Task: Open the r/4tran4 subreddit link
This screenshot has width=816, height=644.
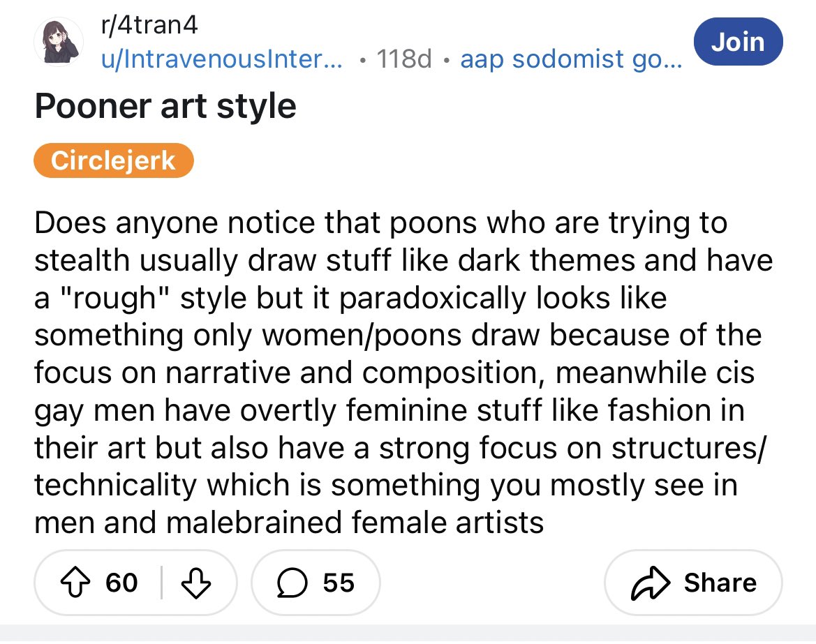Action: (x=149, y=26)
